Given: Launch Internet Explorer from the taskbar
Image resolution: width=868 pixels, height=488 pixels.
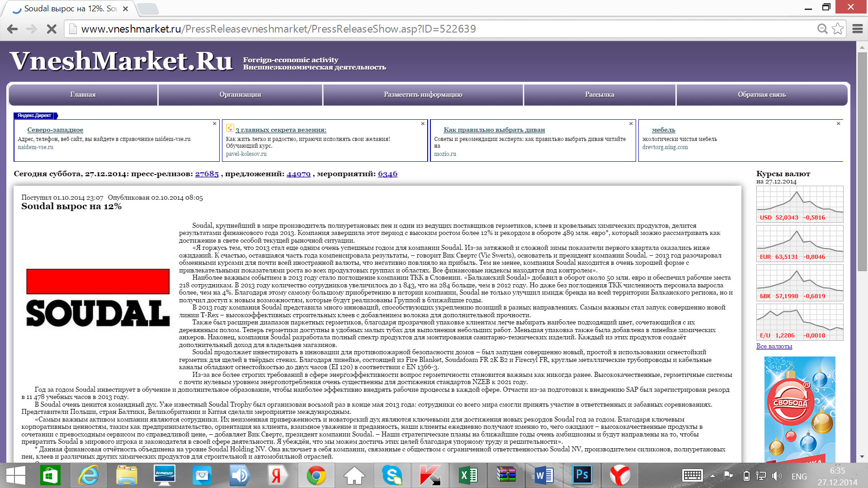Looking at the screenshot, I should (89, 476).
